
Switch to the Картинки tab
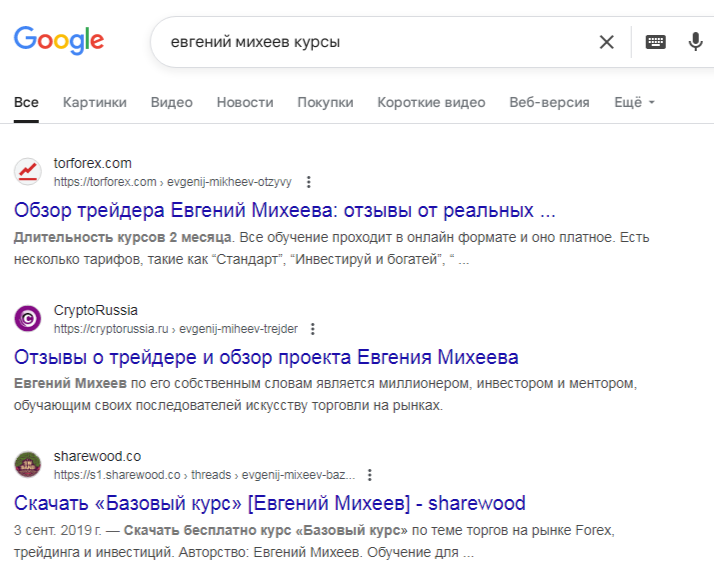tap(95, 102)
